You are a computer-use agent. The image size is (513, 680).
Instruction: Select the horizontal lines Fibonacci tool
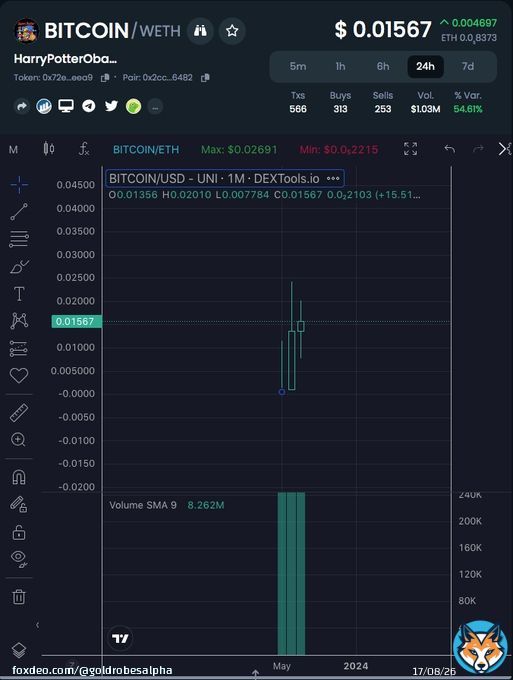(x=19, y=239)
